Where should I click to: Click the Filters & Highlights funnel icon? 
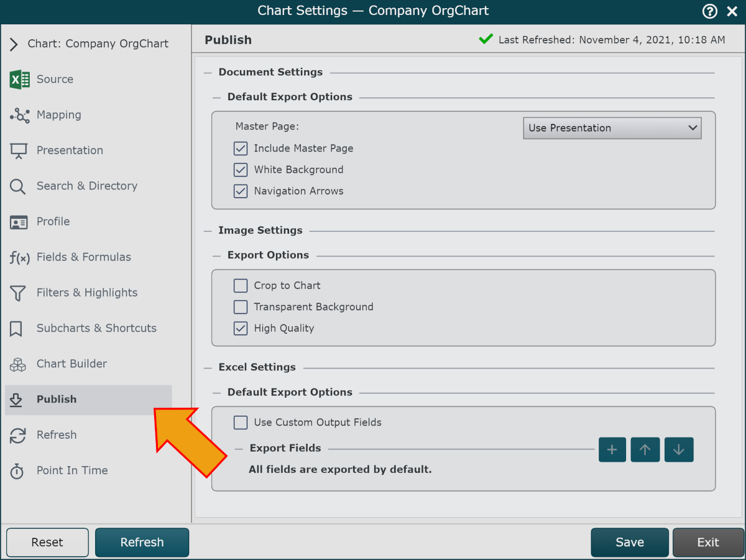[x=18, y=293]
